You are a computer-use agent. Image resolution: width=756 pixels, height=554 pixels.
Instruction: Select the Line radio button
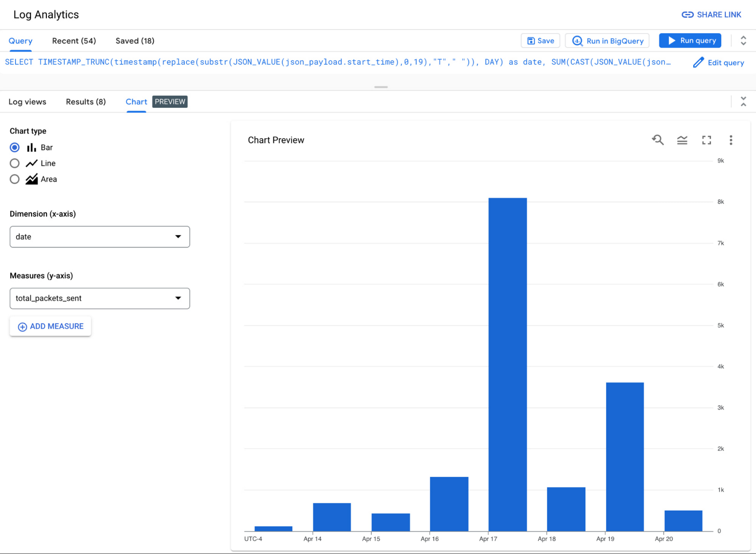15,163
